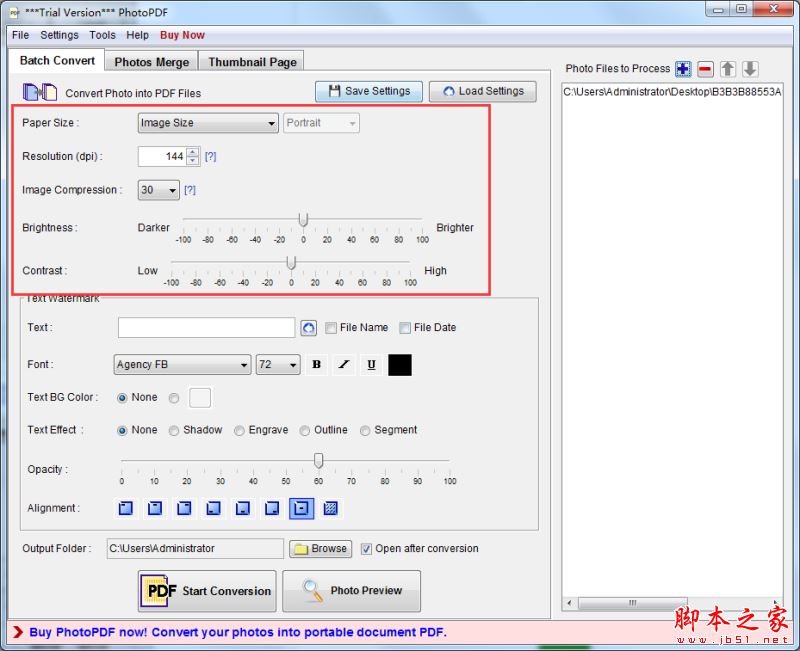The height and width of the screenshot is (651, 800).
Task: Toggle underline watermark font
Action: [x=371, y=365]
